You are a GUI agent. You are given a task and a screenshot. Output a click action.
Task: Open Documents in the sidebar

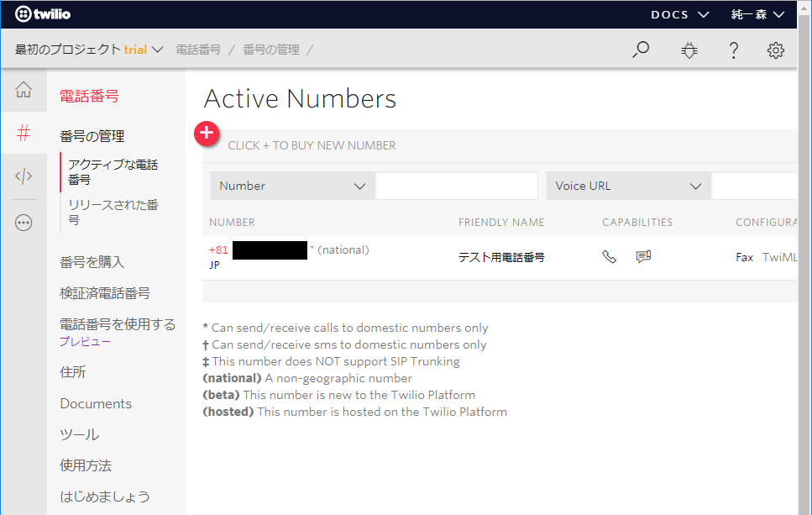pyautogui.click(x=96, y=403)
